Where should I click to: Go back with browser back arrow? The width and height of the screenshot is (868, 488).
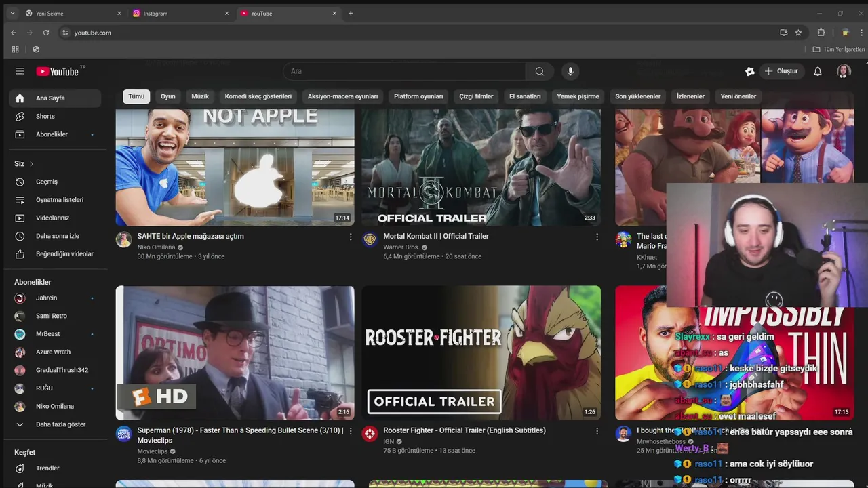coord(14,33)
